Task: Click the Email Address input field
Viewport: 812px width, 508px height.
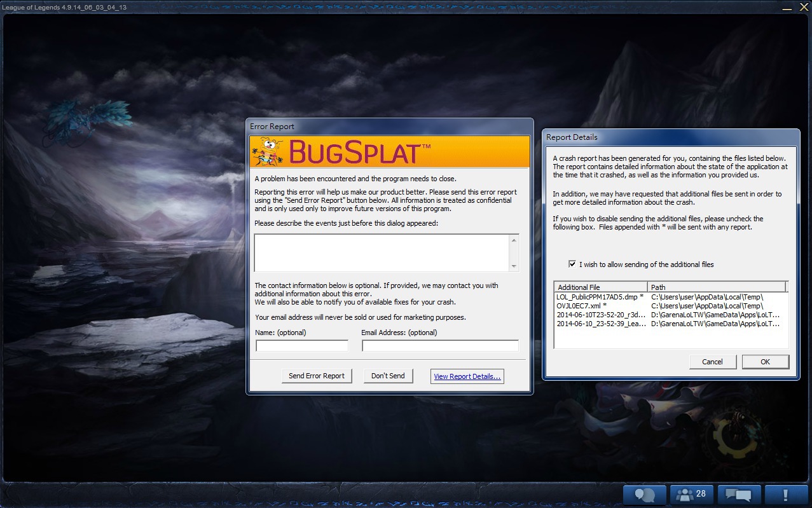Action: click(440, 346)
